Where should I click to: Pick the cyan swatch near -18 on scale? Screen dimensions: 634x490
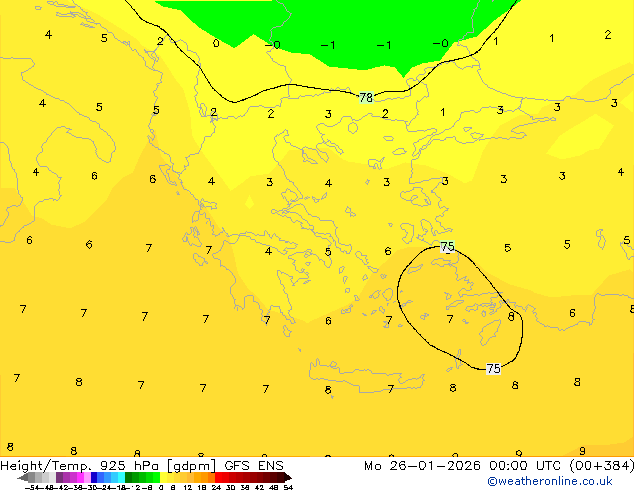pos(121,477)
